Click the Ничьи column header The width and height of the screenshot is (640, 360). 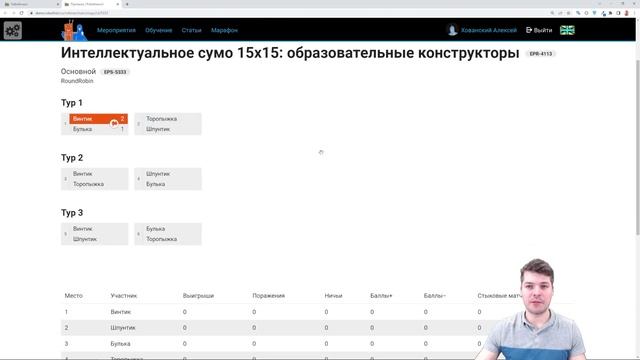point(333,296)
